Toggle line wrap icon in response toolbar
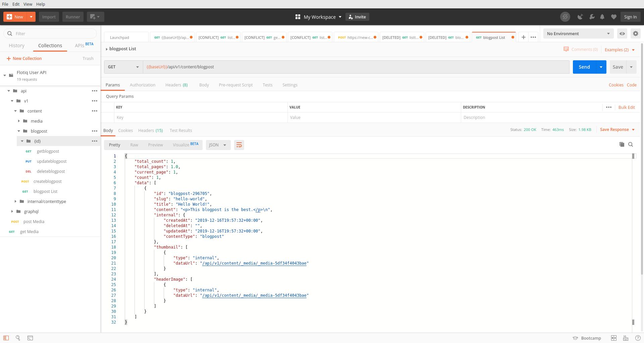644x343 pixels. [x=239, y=145]
